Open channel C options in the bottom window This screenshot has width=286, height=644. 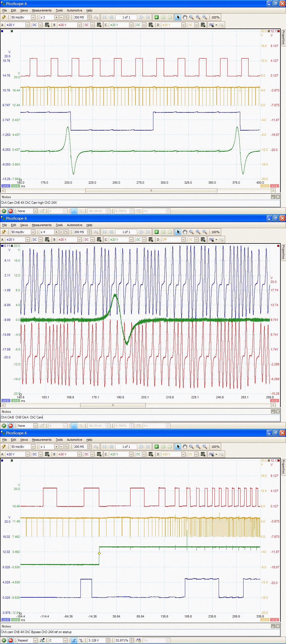(x=151, y=454)
